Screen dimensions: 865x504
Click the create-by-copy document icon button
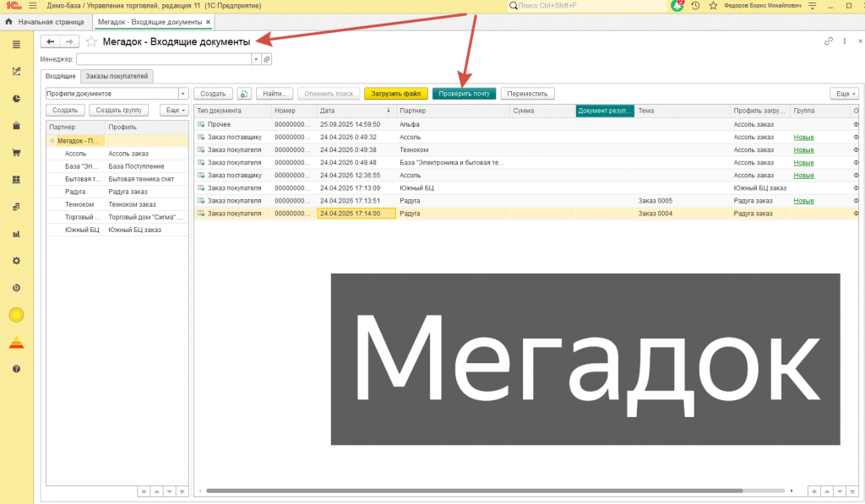(244, 94)
